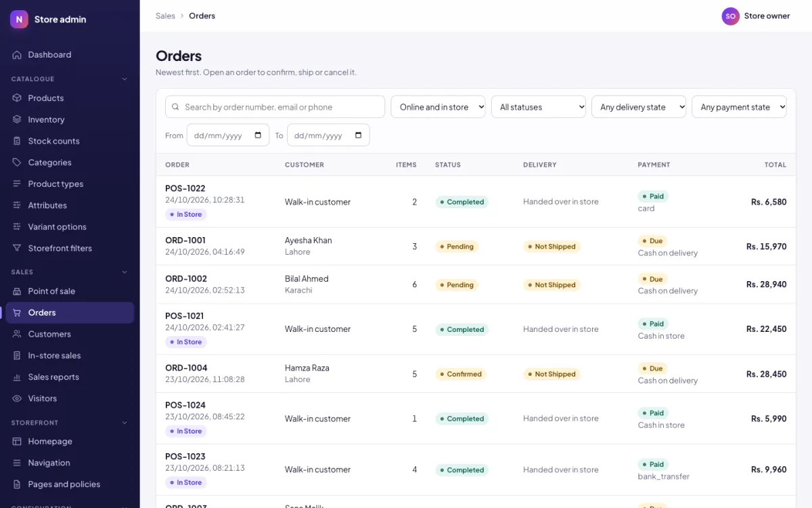Click the Products box icon
Viewport: 812px width, 508px height.
click(x=17, y=98)
